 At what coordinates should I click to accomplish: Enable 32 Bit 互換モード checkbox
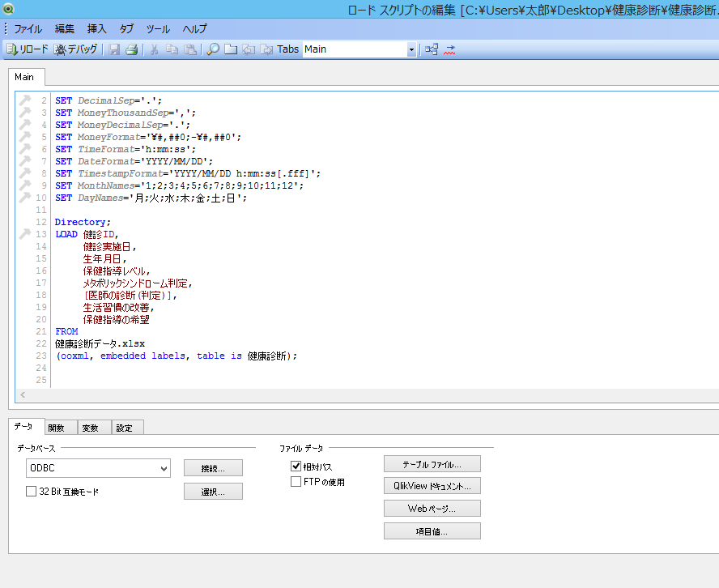[x=32, y=492]
